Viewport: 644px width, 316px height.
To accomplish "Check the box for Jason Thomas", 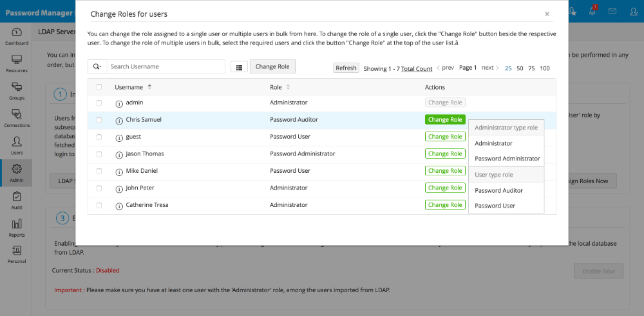I will [x=99, y=154].
